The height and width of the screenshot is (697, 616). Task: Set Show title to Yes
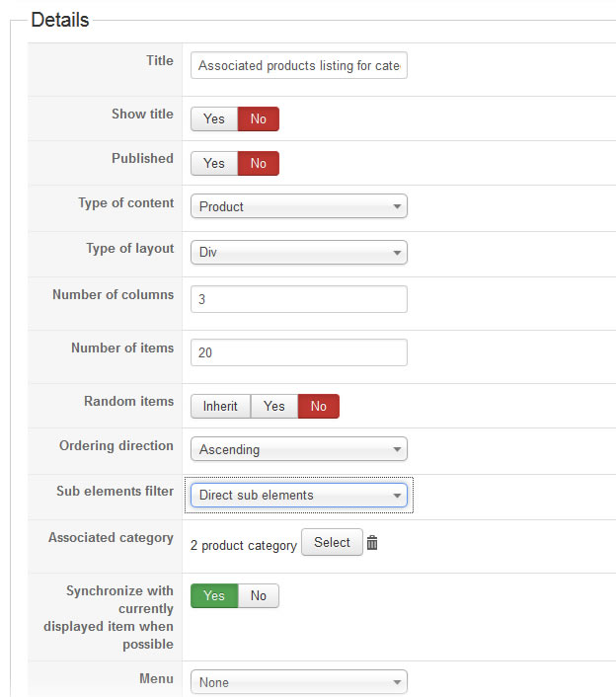coord(214,119)
